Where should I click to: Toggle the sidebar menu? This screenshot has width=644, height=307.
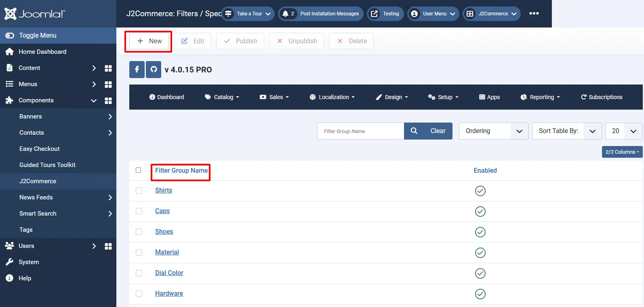tap(58, 36)
